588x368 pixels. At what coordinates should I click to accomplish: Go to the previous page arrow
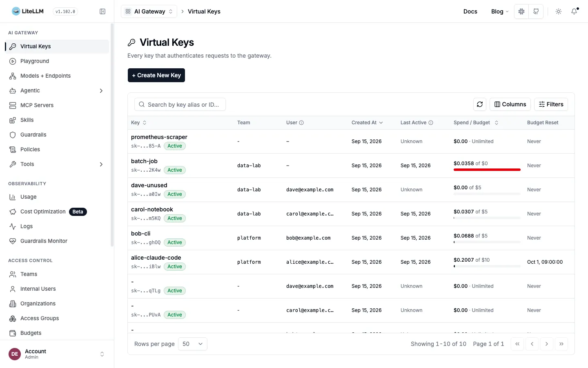point(532,344)
